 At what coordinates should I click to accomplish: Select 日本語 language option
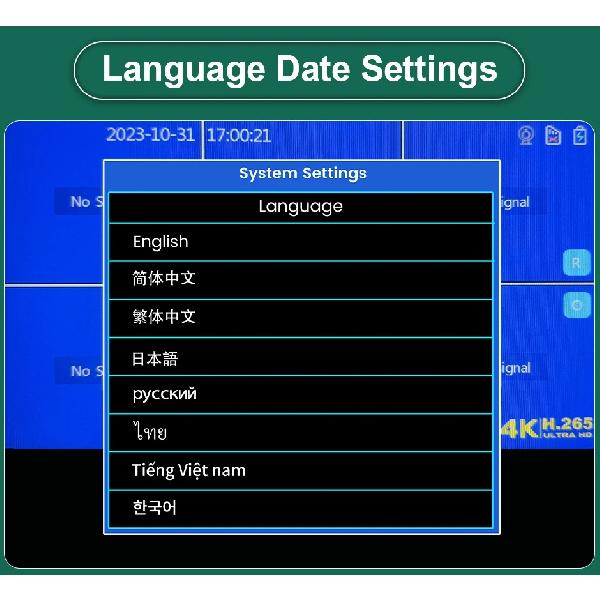[x=300, y=357]
